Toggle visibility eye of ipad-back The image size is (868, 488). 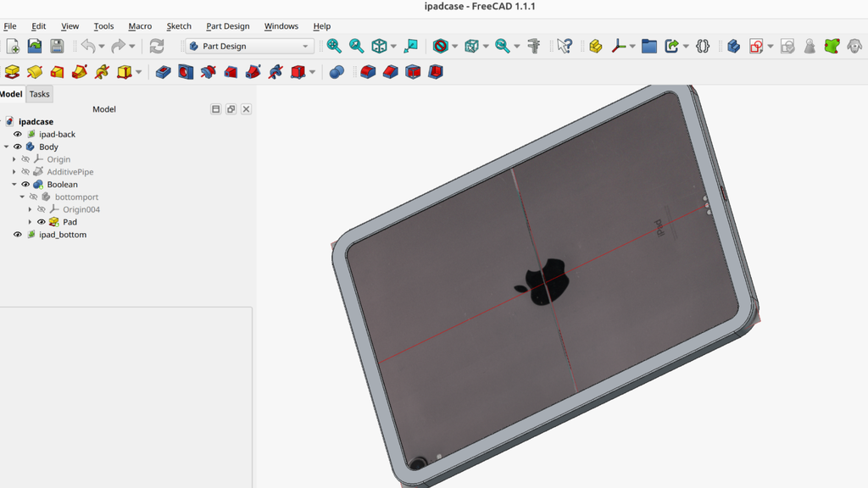(x=18, y=135)
